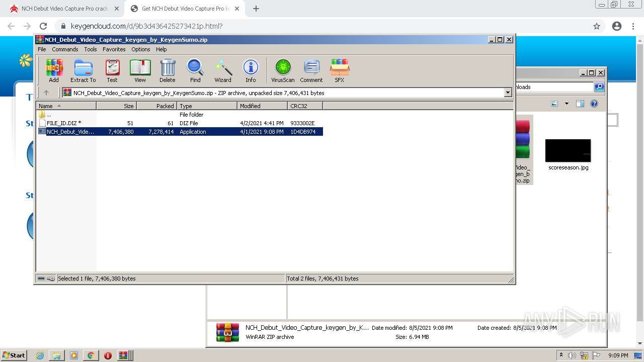This screenshot has height=362, width=644.
Task: Open the Wizard wand icon
Action: pos(223,70)
